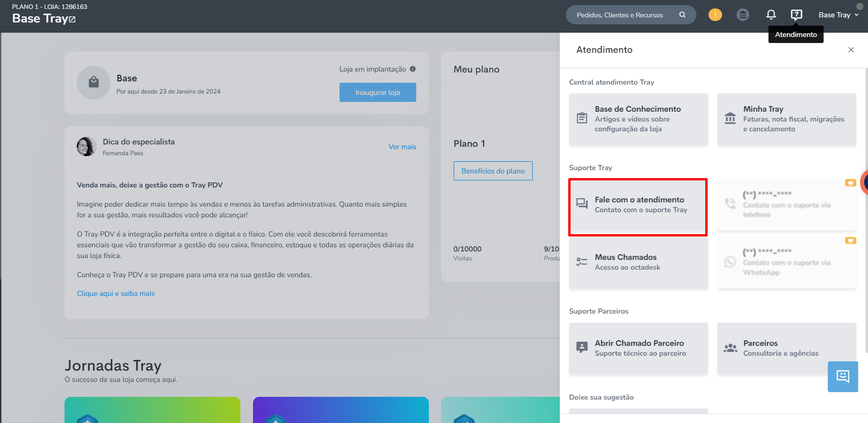Screen dimensions: 868x423
Task: Open the Base Tray external link icon
Action: point(72,20)
